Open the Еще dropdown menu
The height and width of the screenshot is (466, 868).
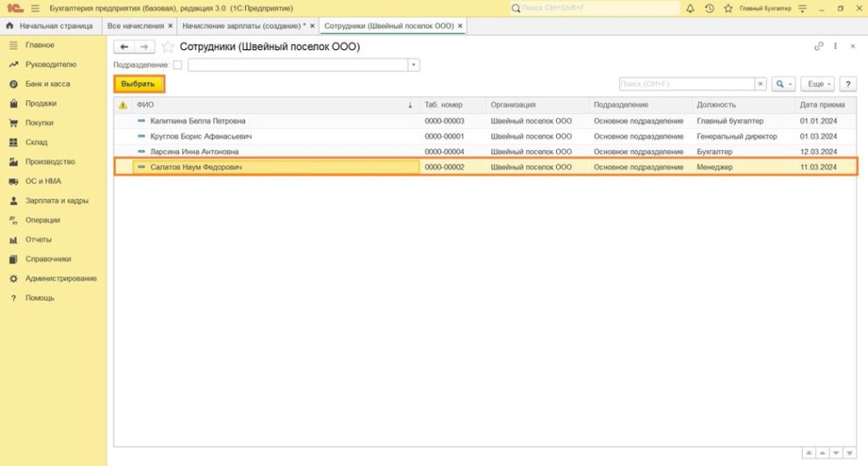coord(819,84)
